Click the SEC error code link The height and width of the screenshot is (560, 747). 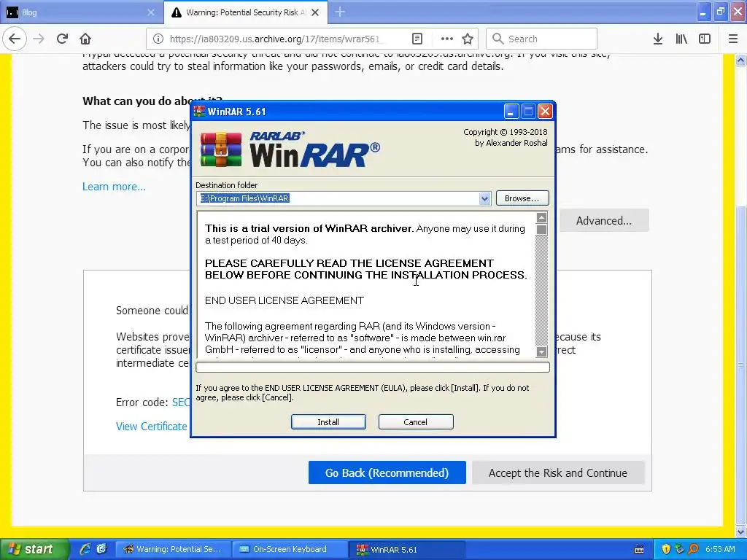click(x=181, y=402)
